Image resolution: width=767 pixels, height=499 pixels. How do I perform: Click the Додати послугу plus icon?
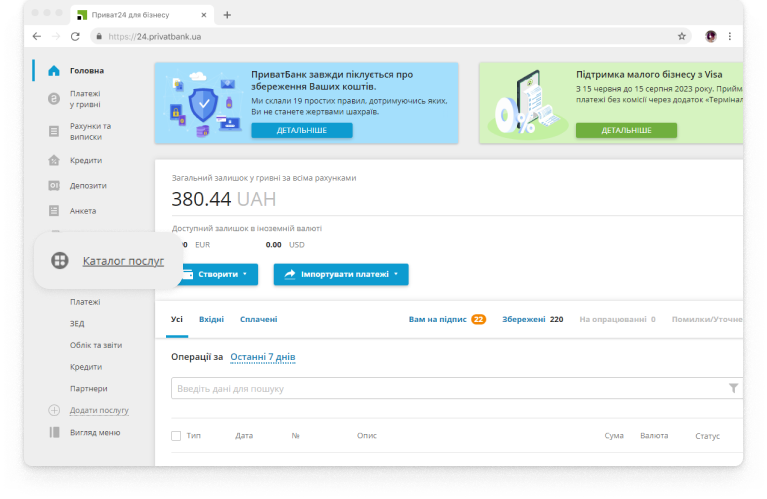[54, 410]
